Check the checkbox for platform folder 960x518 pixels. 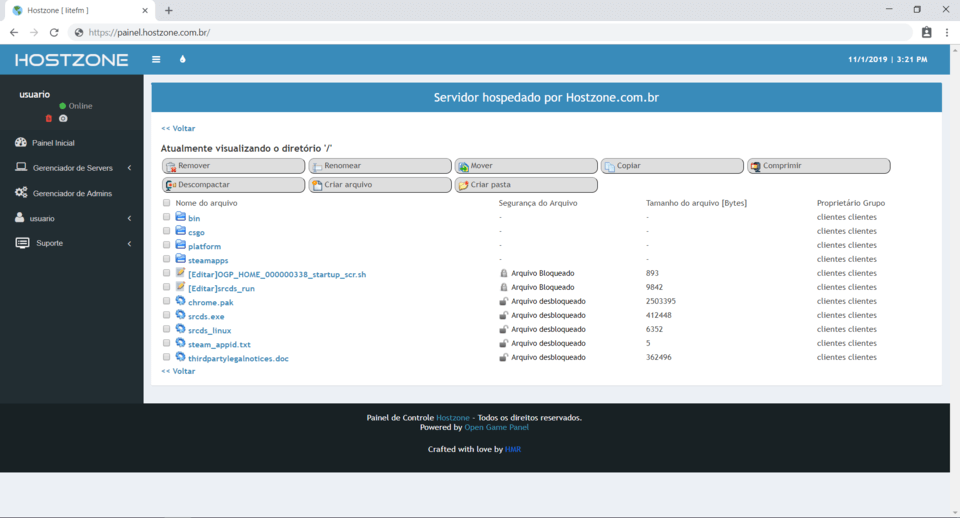(x=167, y=245)
